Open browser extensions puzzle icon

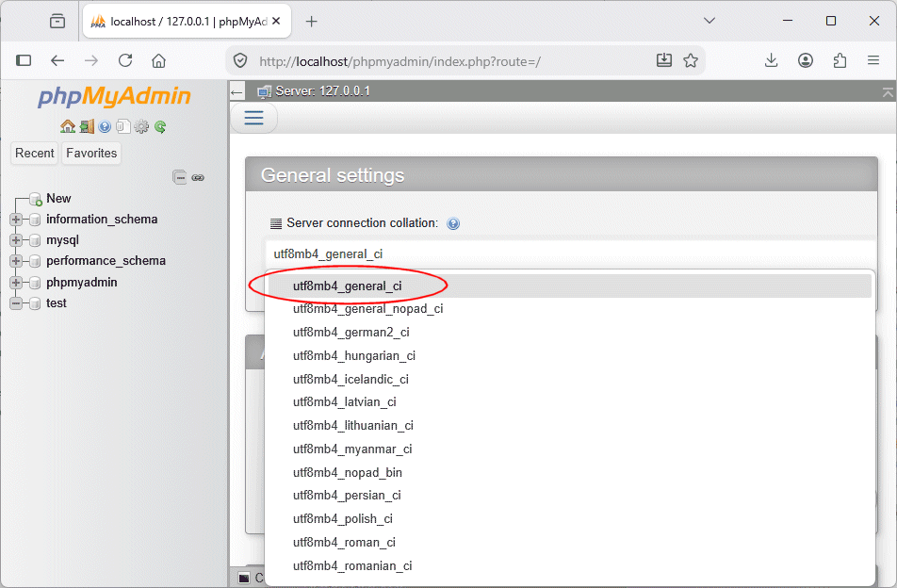point(840,60)
